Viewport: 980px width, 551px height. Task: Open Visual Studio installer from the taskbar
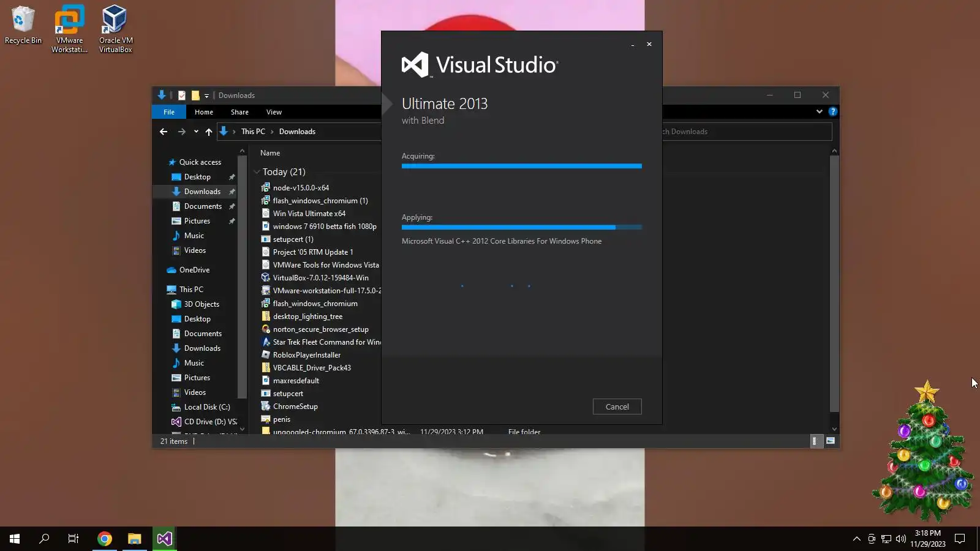pyautogui.click(x=164, y=539)
